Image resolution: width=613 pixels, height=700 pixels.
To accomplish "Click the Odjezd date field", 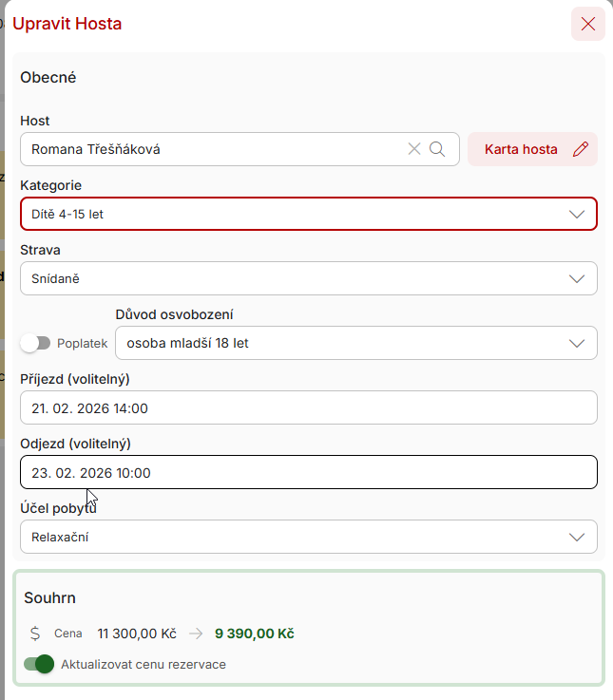I will (x=308, y=472).
